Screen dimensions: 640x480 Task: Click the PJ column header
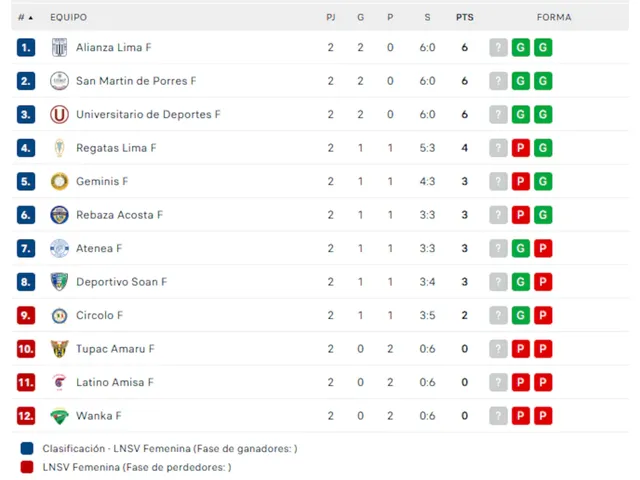(x=331, y=17)
